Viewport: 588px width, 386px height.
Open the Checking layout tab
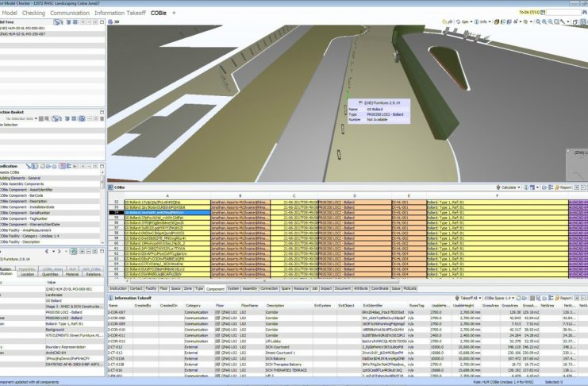[33, 13]
